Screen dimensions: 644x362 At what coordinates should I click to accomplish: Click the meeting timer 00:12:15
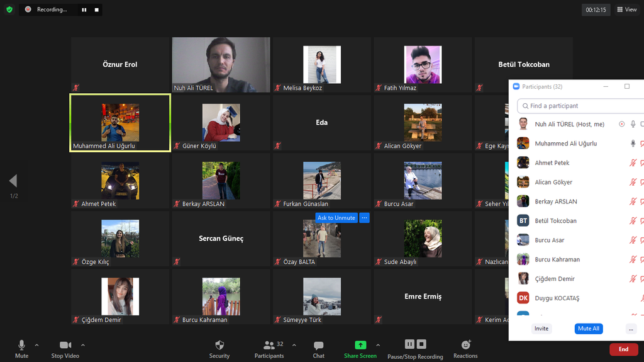pyautogui.click(x=596, y=9)
